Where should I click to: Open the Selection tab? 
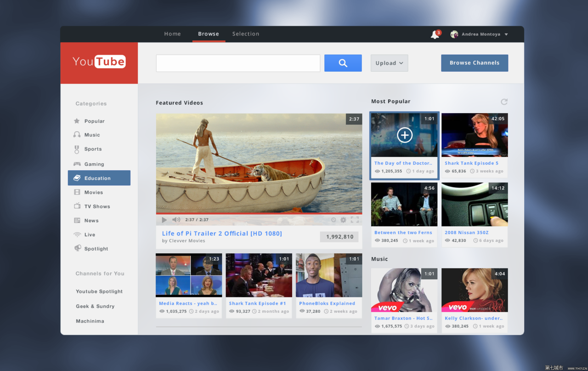246,34
